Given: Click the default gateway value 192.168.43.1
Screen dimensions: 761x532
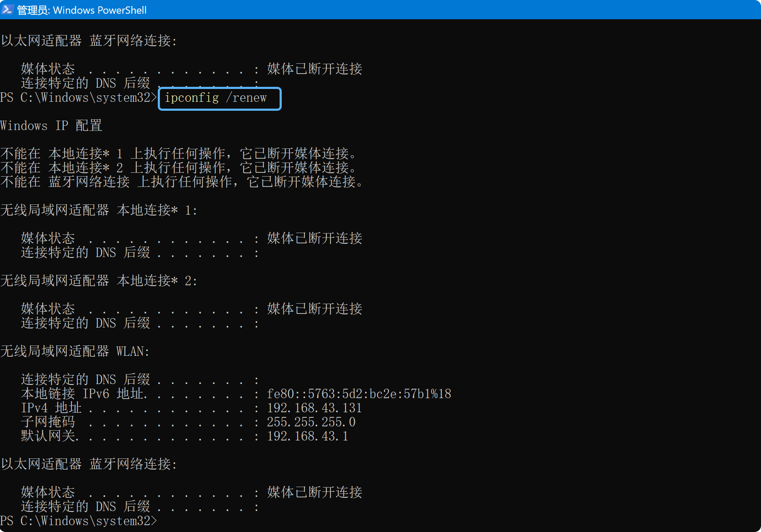Looking at the screenshot, I should [x=308, y=436].
